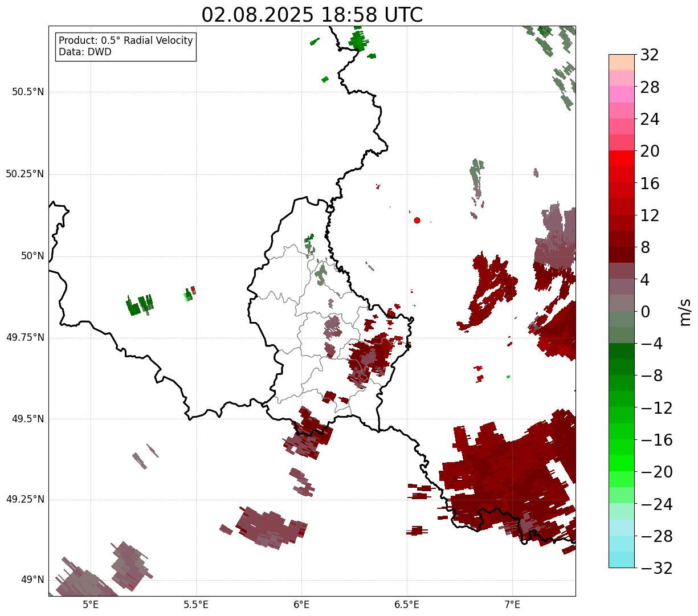Image resolution: width=698 pixels, height=616 pixels.
Task: Click the colorbar value −8
Action: coord(652,376)
